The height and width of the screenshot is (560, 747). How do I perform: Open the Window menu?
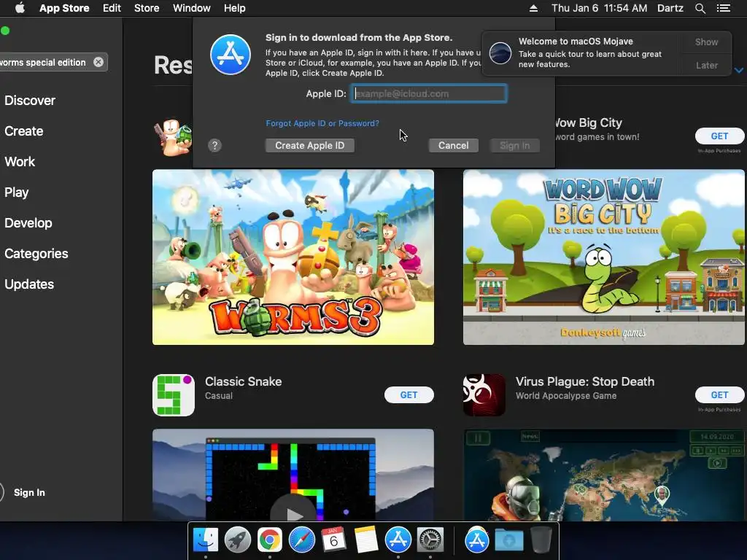click(x=192, y=8)
